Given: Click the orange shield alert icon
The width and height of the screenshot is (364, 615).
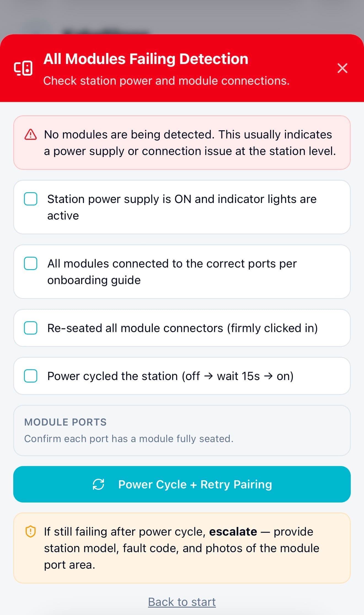Looking at the screenshot, I should click(31, 531).
